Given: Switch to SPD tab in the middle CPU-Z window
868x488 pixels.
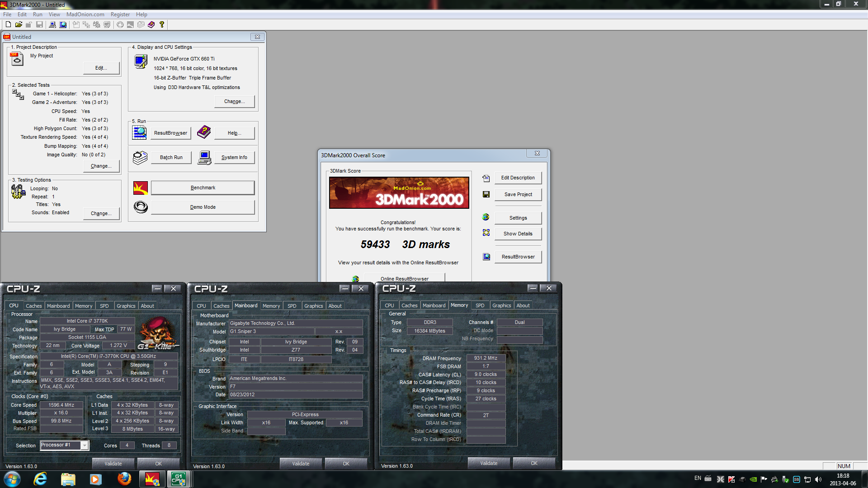Looking at the screenshot, I should coord(292,306).
